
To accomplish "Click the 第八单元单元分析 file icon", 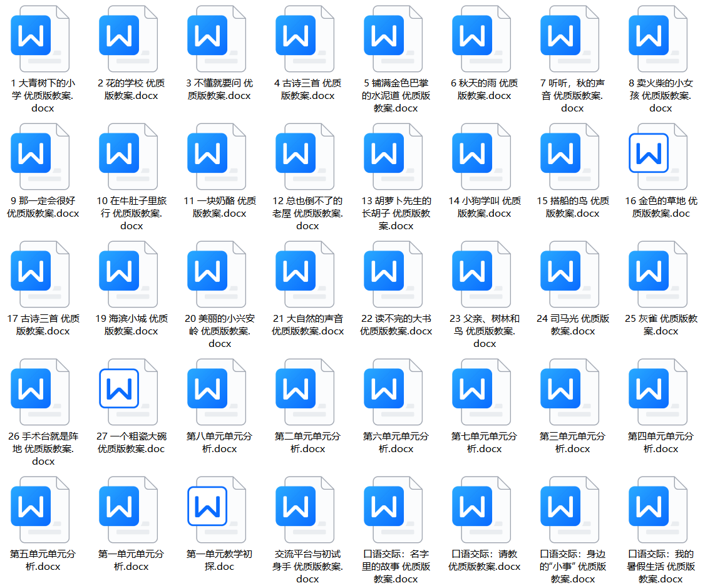I will pos(217,392).
